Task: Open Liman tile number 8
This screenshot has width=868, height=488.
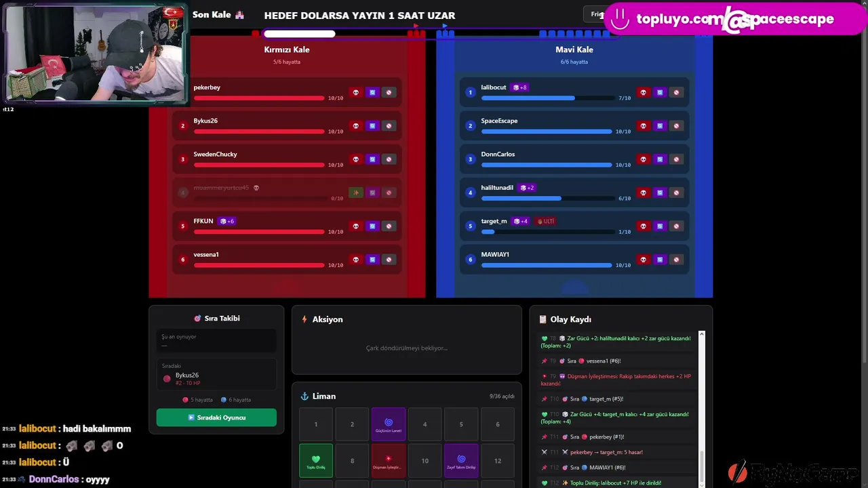Action: click(352, 461)
